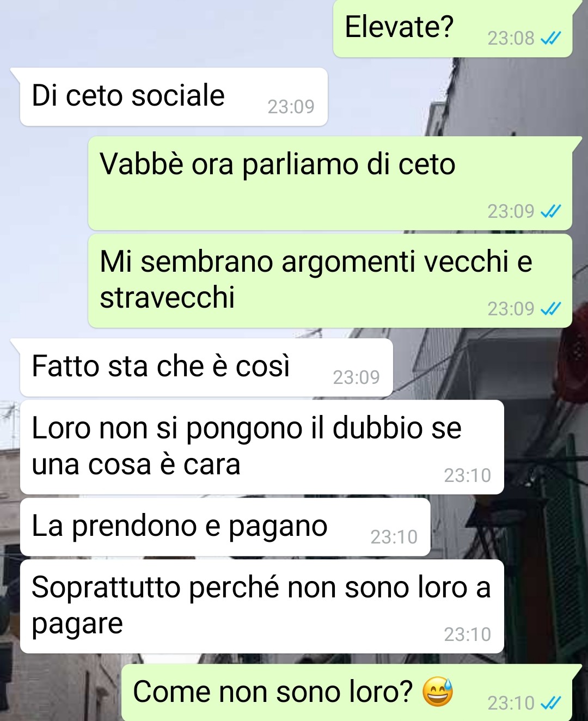Tap the 23:10 timestamp on "La prendono e pagano"
This screenshot has width=588, height=721.
click(394, 537)
